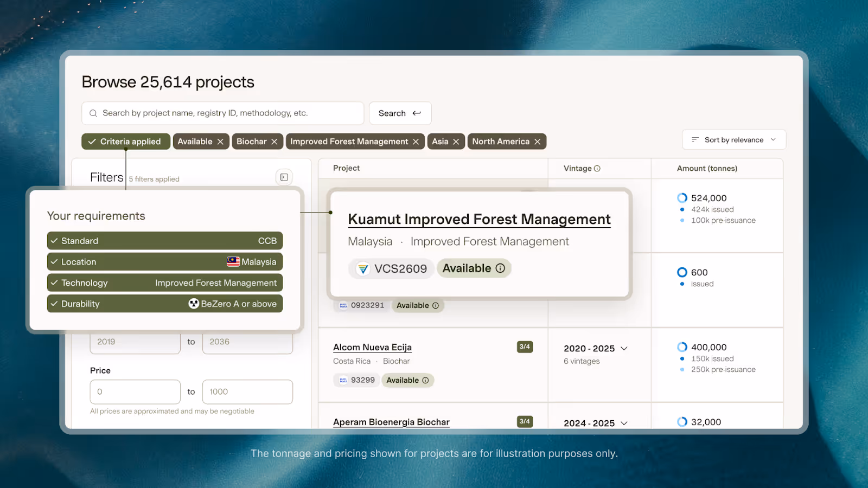Open Kuamut Improved Forest Management project
The height and width of the screenshot is (488, 868).
click(479, 219)
